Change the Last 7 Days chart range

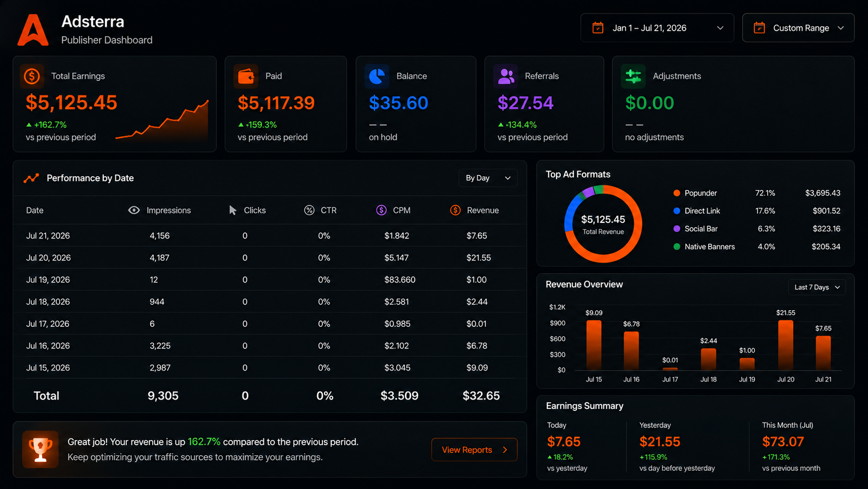[817, 287]
